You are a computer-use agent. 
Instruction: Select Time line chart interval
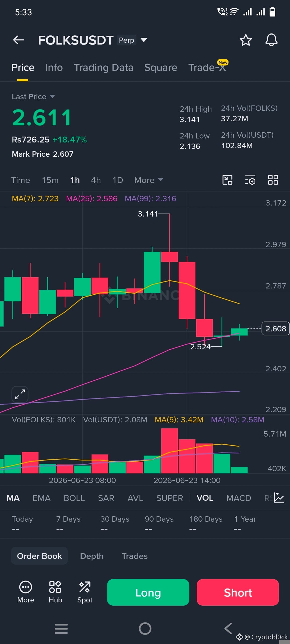21,180
